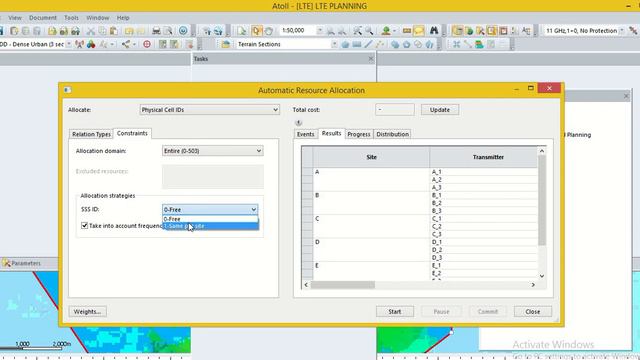Image resolution: width=640 pixels, height=360 pixels.
Task: Click the rectangle draw icon
Action: tap(357, 44)
